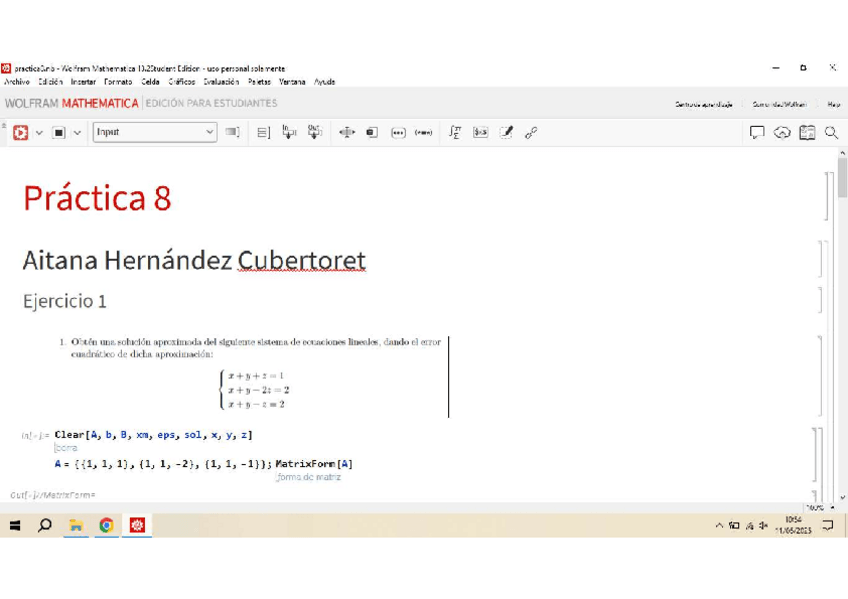Screen dimensions: 848x599
Task: Expand the evaluate button dropdown arrow
Action: point(39,132)
